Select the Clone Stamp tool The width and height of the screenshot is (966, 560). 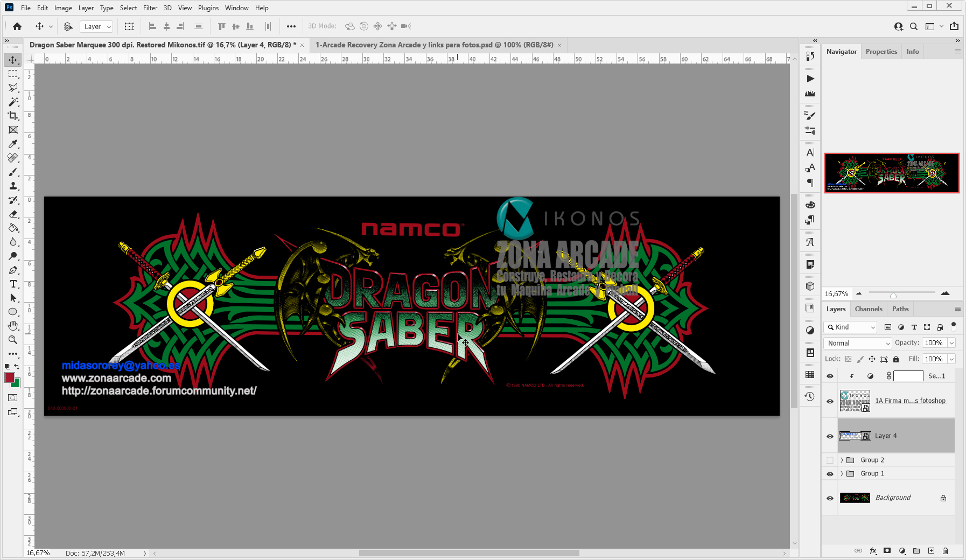click(x=12, y=186)
